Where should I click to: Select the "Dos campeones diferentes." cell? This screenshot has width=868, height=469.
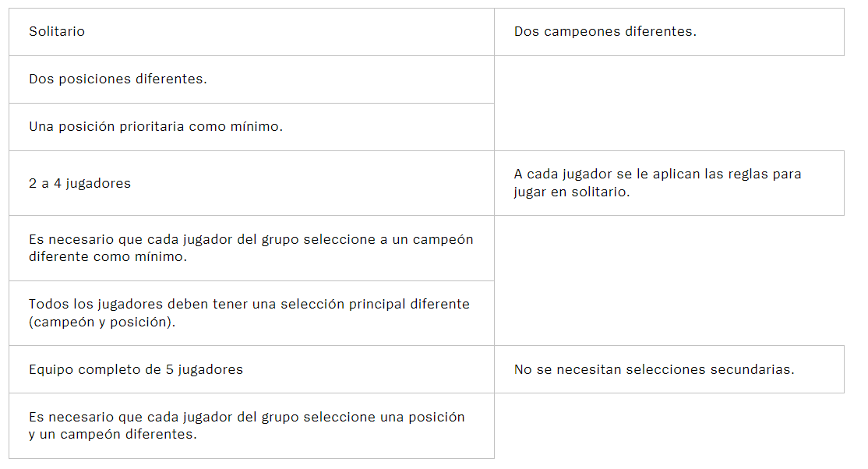click(x=669, y=32)
